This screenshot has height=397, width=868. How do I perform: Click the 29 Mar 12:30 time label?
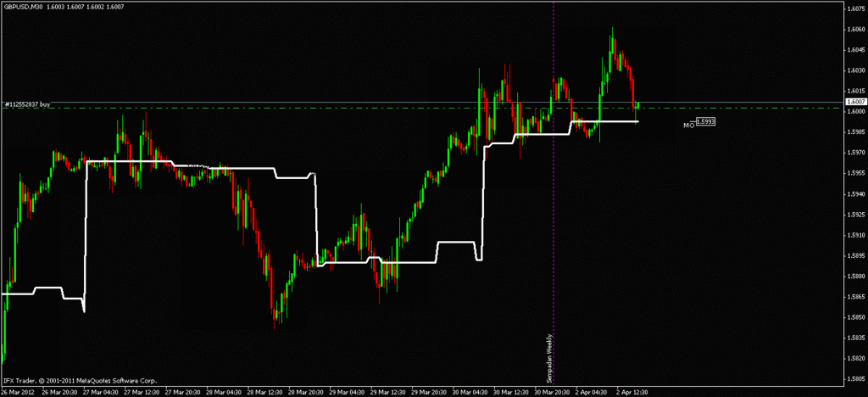pos(387,391)
